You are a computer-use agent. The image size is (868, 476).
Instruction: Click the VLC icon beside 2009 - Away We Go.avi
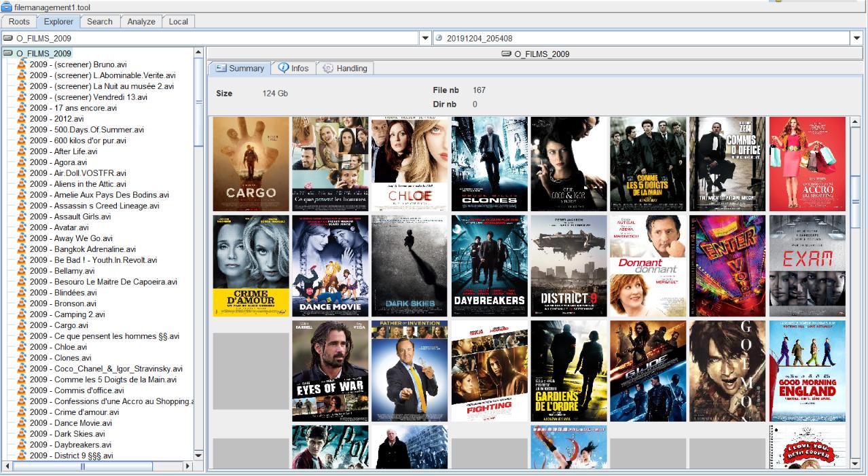pos(22,238)
